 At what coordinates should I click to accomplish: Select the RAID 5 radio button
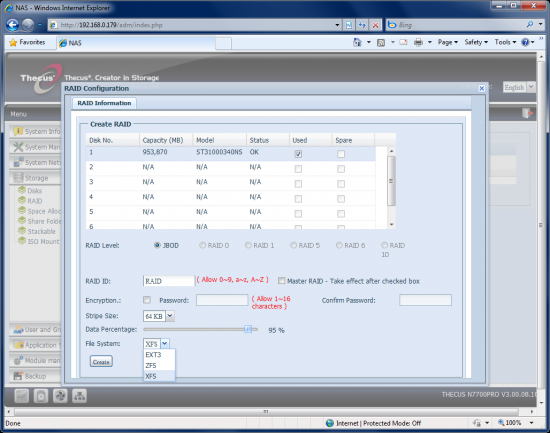[294, 245]
